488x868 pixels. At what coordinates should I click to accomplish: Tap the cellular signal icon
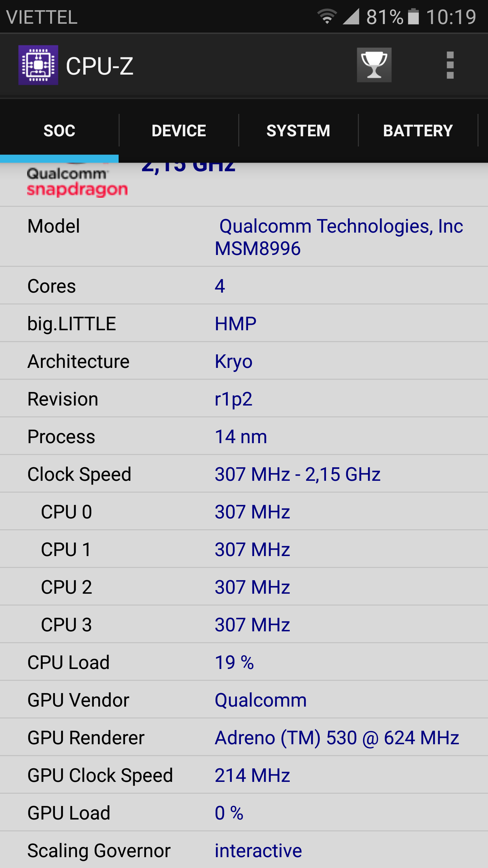(x=351, y=16)
